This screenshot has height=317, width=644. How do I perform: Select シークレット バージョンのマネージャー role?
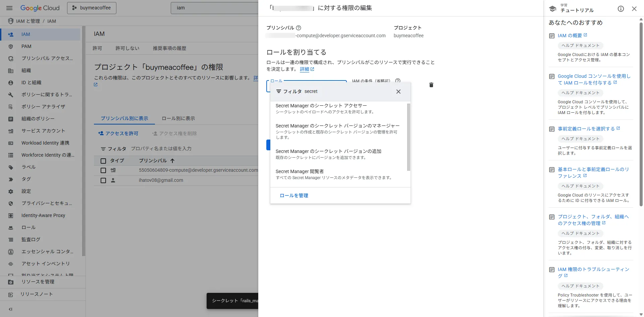(x=339, y=131)
